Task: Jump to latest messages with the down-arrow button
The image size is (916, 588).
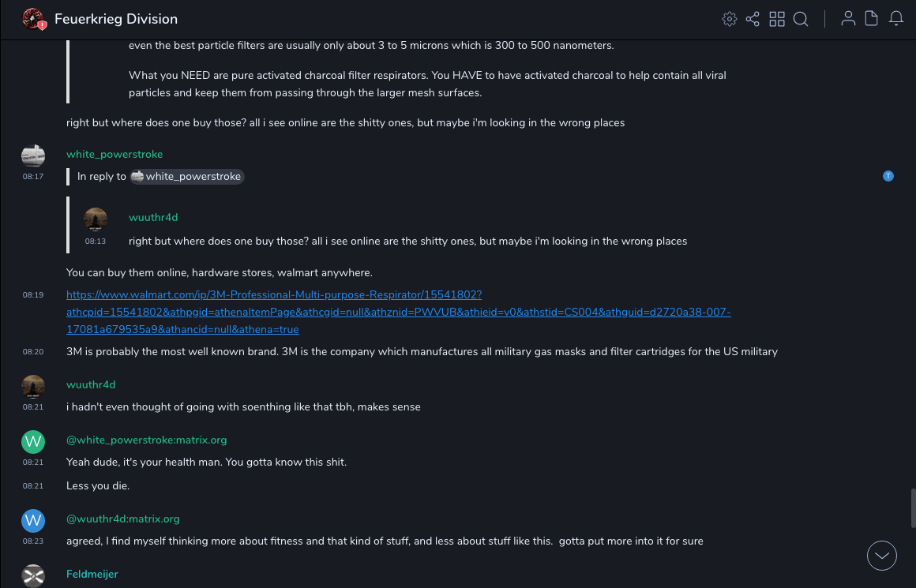Action: 882,556
